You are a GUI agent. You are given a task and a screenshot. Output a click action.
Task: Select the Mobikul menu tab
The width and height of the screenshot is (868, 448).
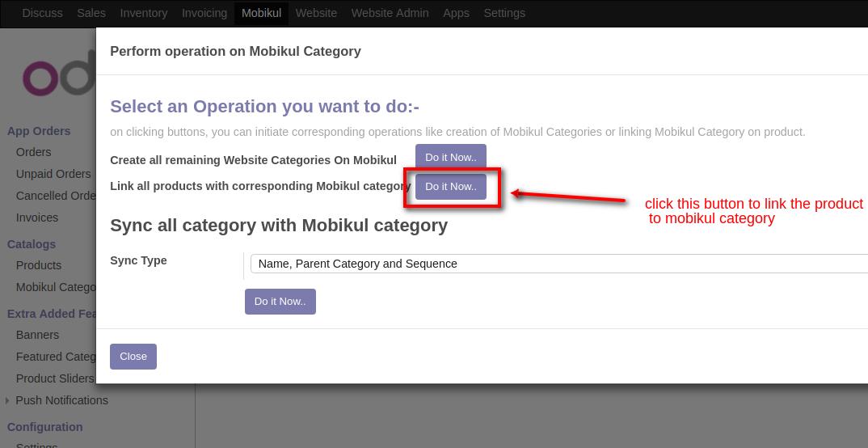261,13
